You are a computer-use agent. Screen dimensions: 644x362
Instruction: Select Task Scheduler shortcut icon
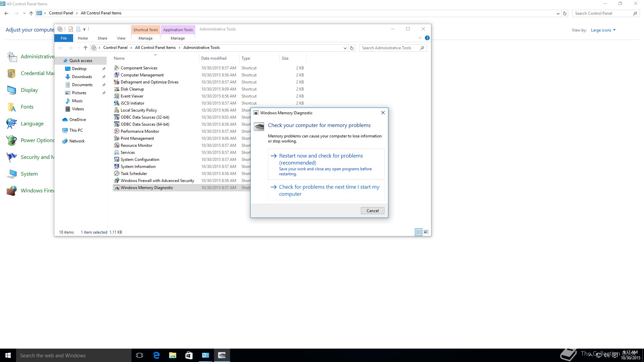[x=116, y=173]
